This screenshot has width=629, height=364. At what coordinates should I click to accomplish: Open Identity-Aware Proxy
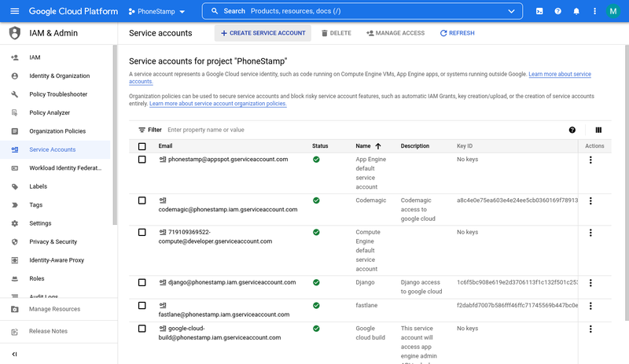(55, 260)
